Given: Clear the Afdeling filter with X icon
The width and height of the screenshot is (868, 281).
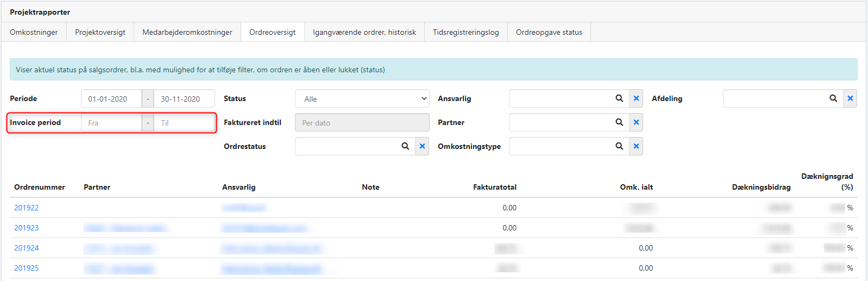Looking at the screenshot, I should [850, 98].
